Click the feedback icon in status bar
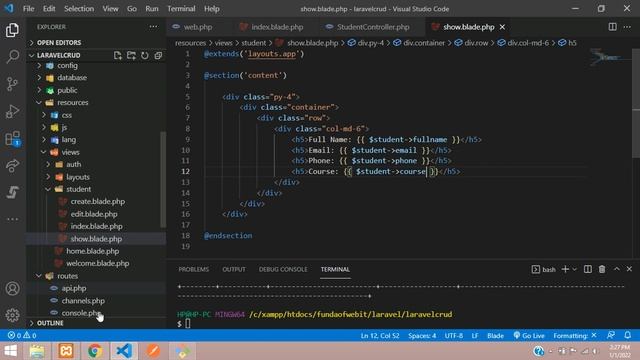This screenshot has width=640, height=360. (611, 336)
